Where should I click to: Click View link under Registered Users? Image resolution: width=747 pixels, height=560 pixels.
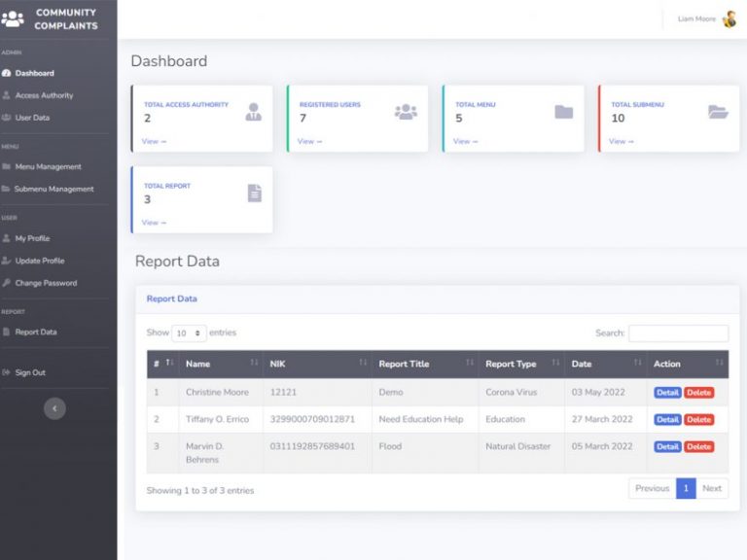(x=309, y=141)
